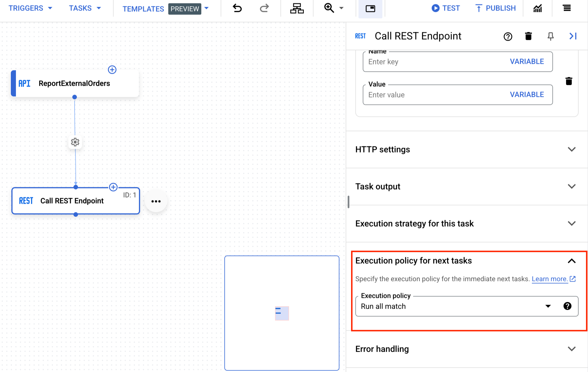Viewport: 588px width, 372px height.
Task: Open the TASKS menu
Action: tap(84, 8)
